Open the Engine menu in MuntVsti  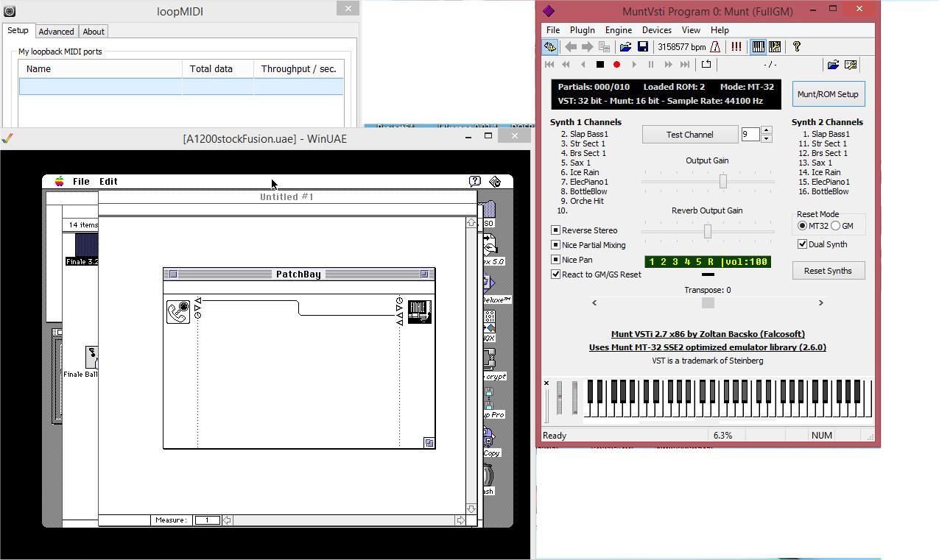pyautogui.click(x=618, y=30)
